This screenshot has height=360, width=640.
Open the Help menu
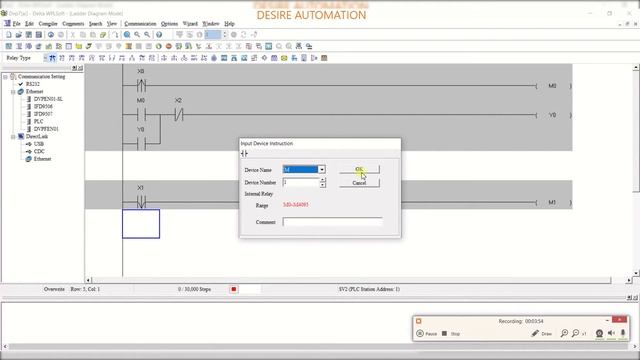229,24
